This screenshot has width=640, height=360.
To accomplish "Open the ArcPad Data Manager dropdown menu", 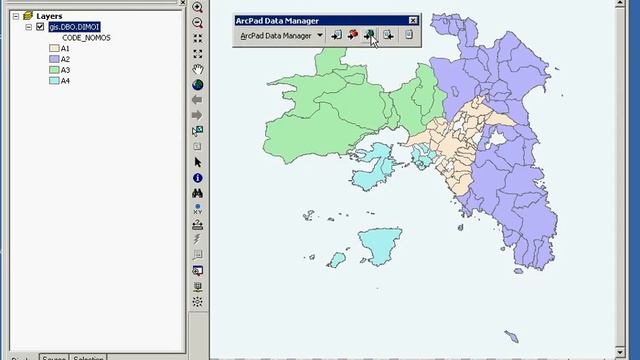I will (320, 36).
